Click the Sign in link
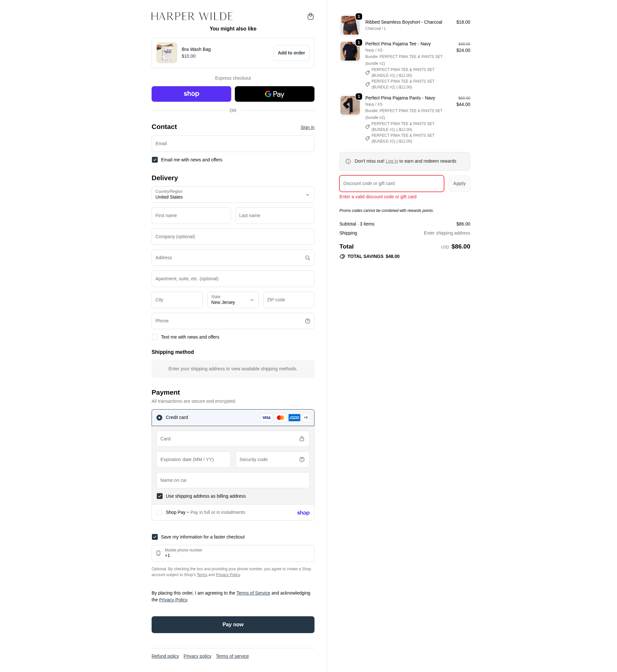 [x=307, y=127]
